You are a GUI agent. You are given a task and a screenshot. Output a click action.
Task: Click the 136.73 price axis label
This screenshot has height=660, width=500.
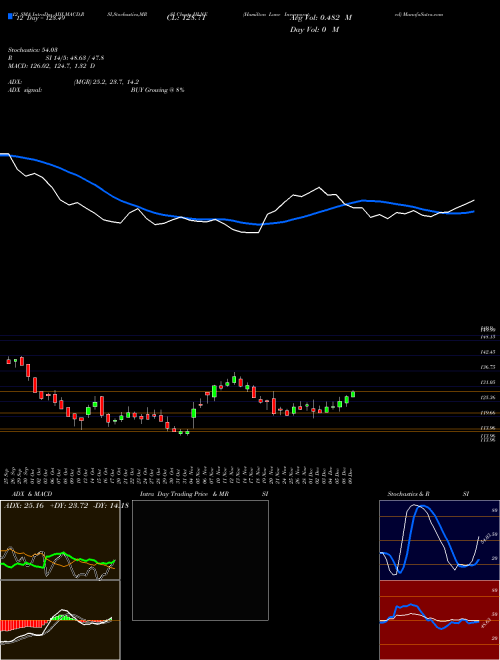pyautogui.click(x=488, y=367)
